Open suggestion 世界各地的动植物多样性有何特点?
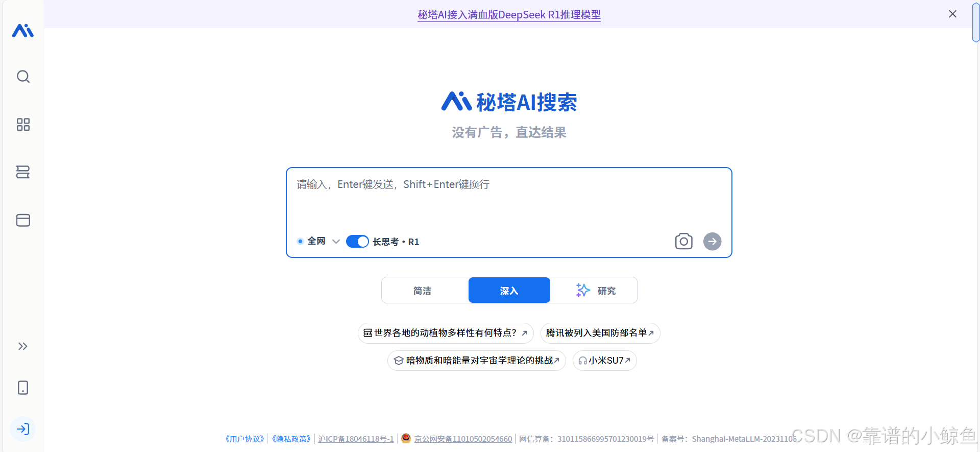This screenshot has height=452, width=980. tap(446, 333)
